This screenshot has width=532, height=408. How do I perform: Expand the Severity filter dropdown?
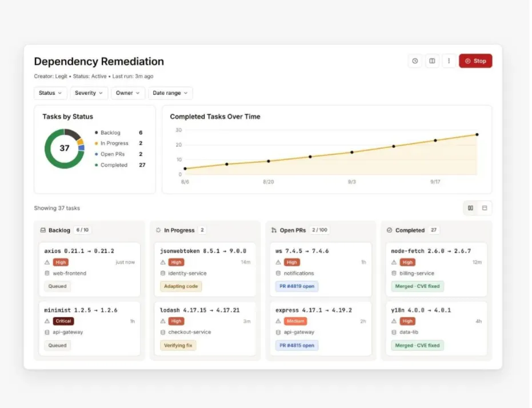pyautogui.click(x=89, y=93)
